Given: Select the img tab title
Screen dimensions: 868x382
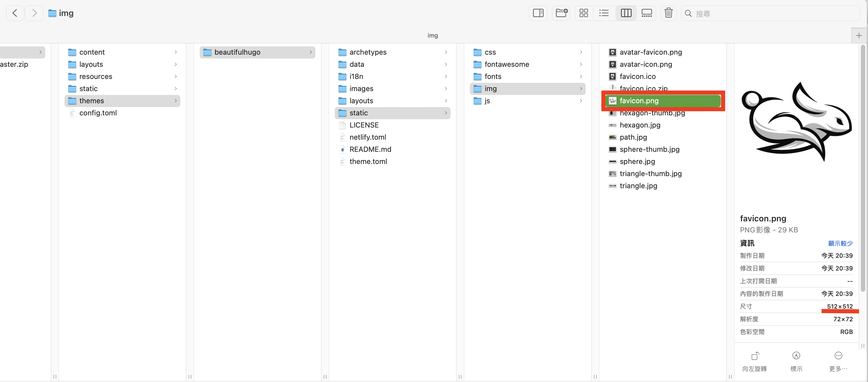Looking at the screenshot, I should point(433,35).
